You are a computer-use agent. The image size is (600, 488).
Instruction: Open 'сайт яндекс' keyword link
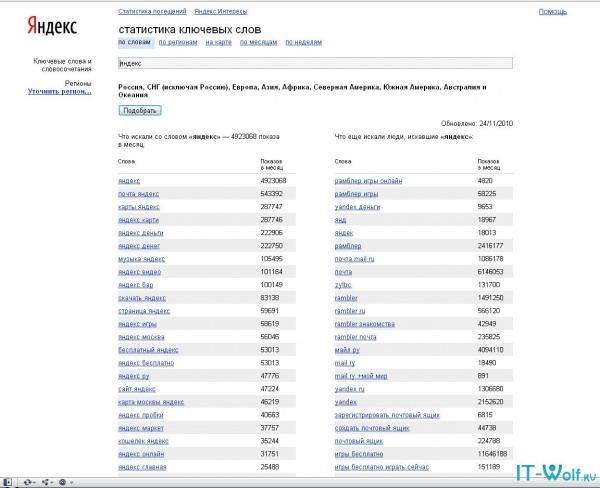pyautogui.click(x=137, y=389)
